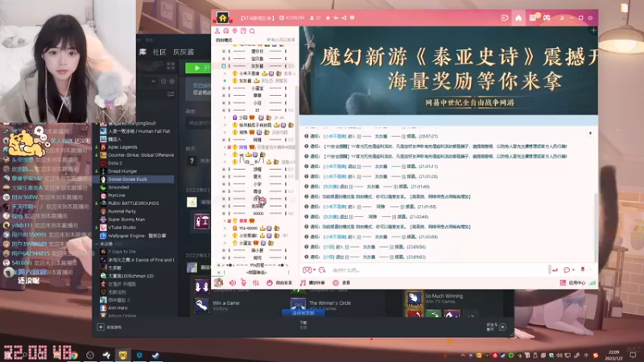Open the speech bubble dropdown near send
The height and width of the screenshot is (362, 644).
pyautogui.click(x=569, y=270)
